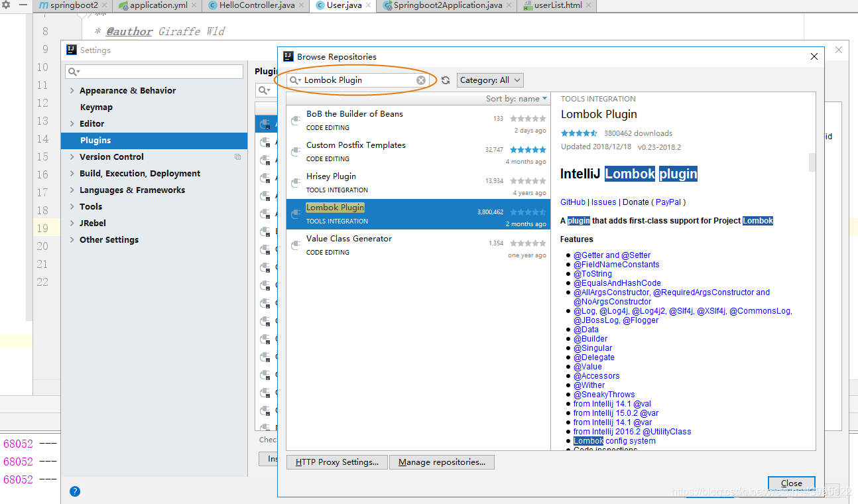Clear the Lombok Plugin search text
The height and width of the screenshot is (504, 858).
[421, 80]
